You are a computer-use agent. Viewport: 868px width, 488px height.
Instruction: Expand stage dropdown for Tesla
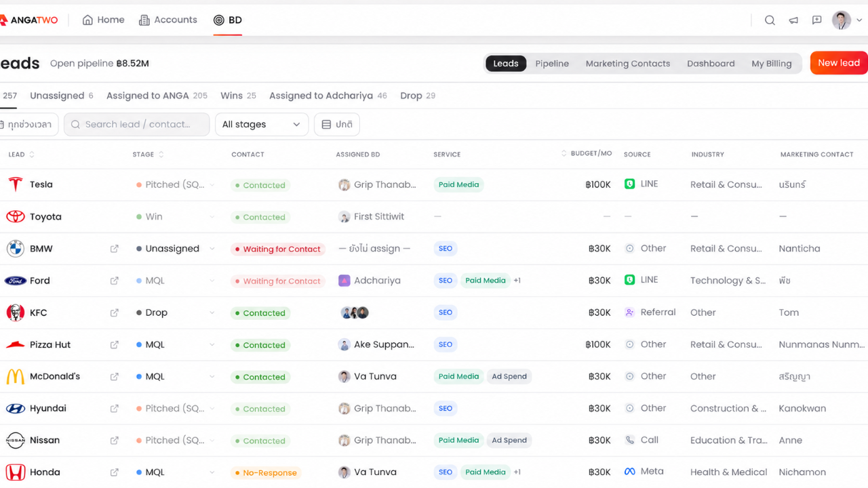(x=212, y=185)
